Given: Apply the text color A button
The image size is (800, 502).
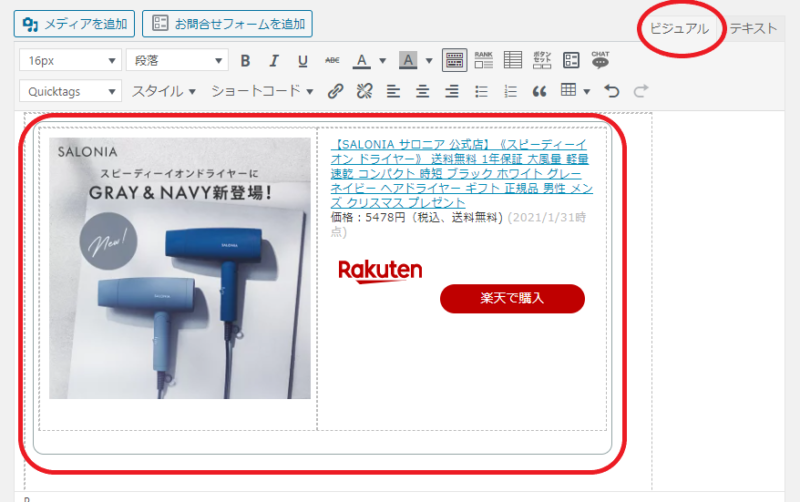Looking at the screenshot, I should 362,61.
